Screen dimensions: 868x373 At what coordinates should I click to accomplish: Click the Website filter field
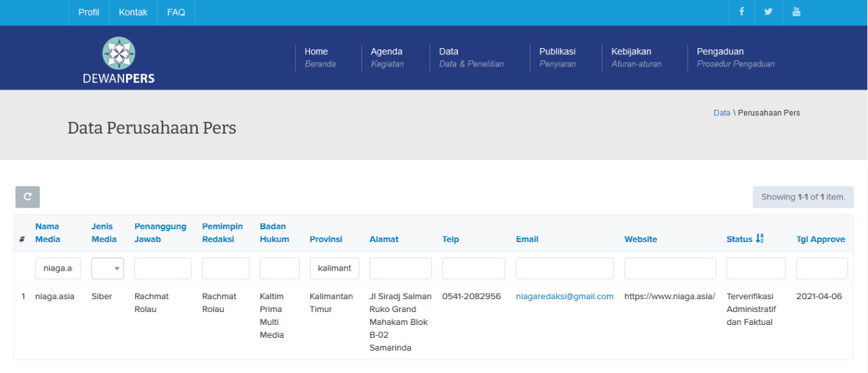pyautogui.click(x=670, y=269)
